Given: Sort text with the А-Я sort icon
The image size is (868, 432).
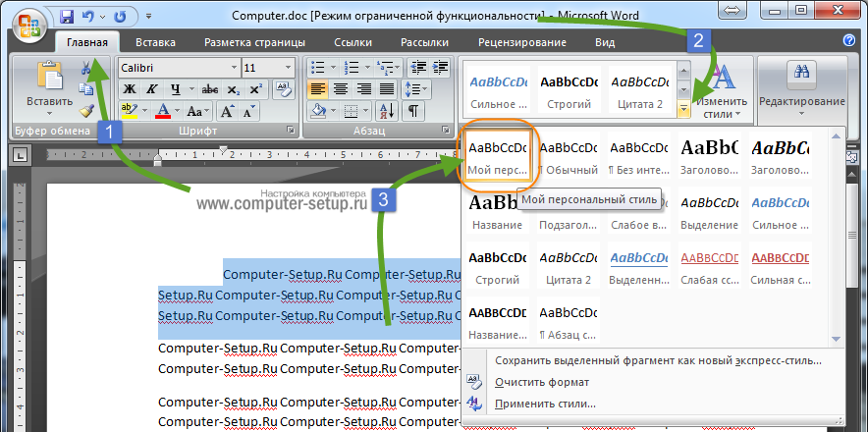Looking at the screenshot, I should 387,111.
